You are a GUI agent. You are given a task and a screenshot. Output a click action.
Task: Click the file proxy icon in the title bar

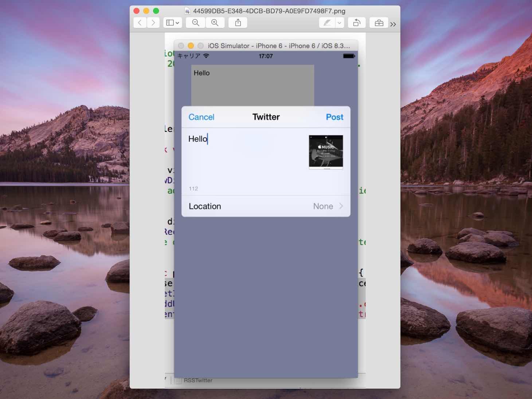pyautogui.click(x=187, y=11)
